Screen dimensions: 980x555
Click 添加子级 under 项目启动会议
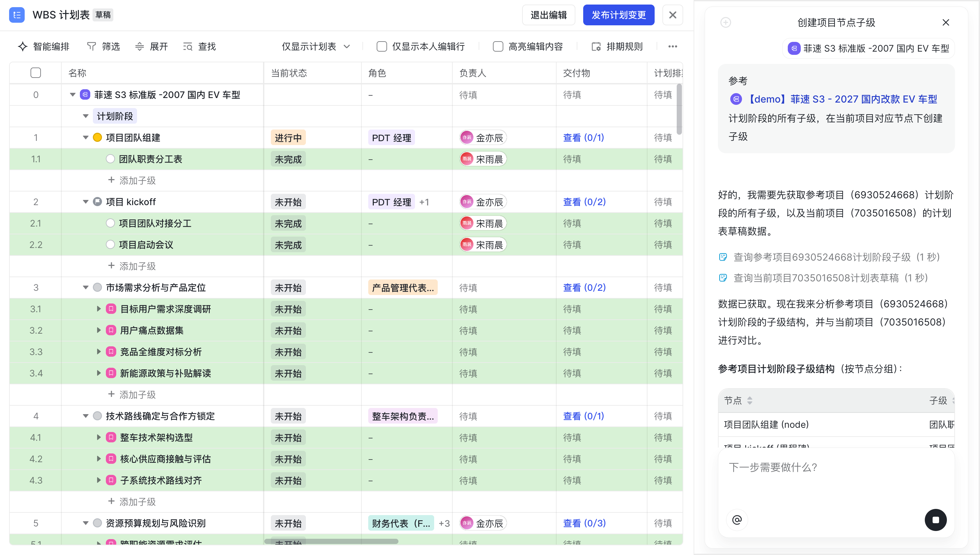(132, 266)
